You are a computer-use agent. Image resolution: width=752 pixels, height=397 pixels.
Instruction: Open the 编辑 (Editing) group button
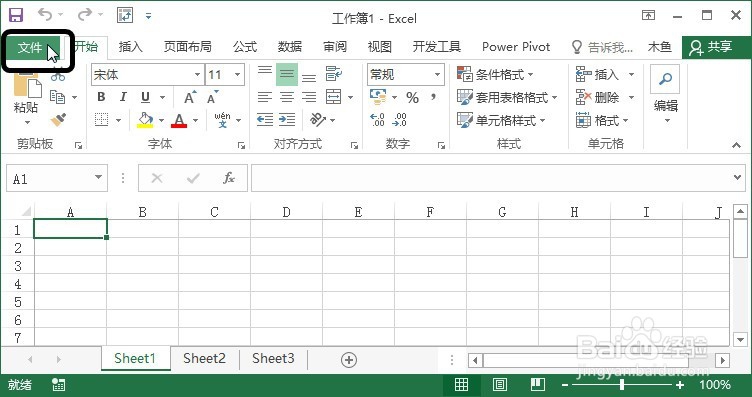666,94
